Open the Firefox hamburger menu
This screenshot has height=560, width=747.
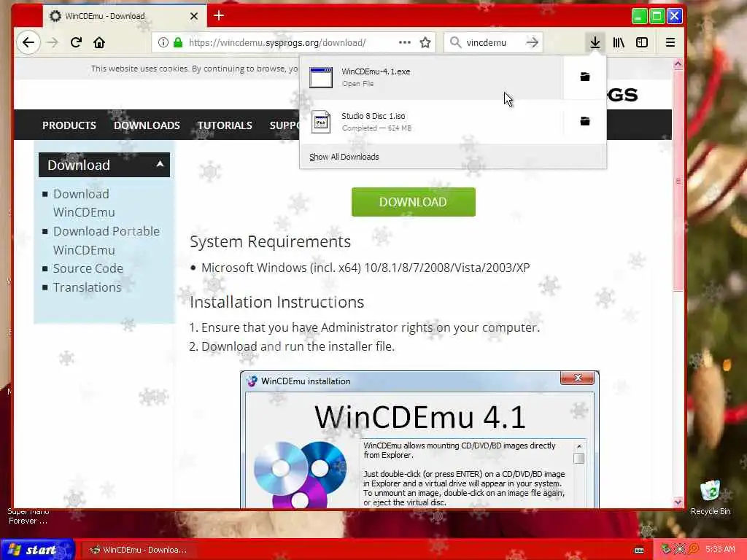[x=670, y=42]
